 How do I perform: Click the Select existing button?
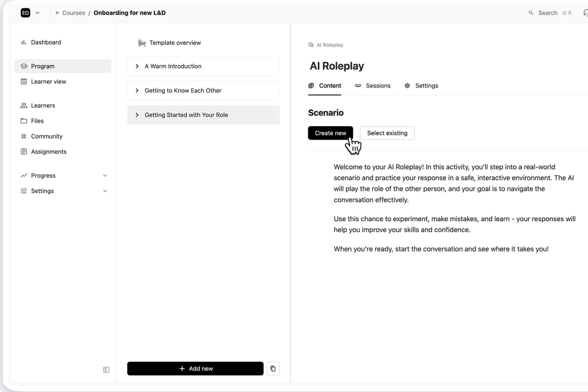pos(387,133)
